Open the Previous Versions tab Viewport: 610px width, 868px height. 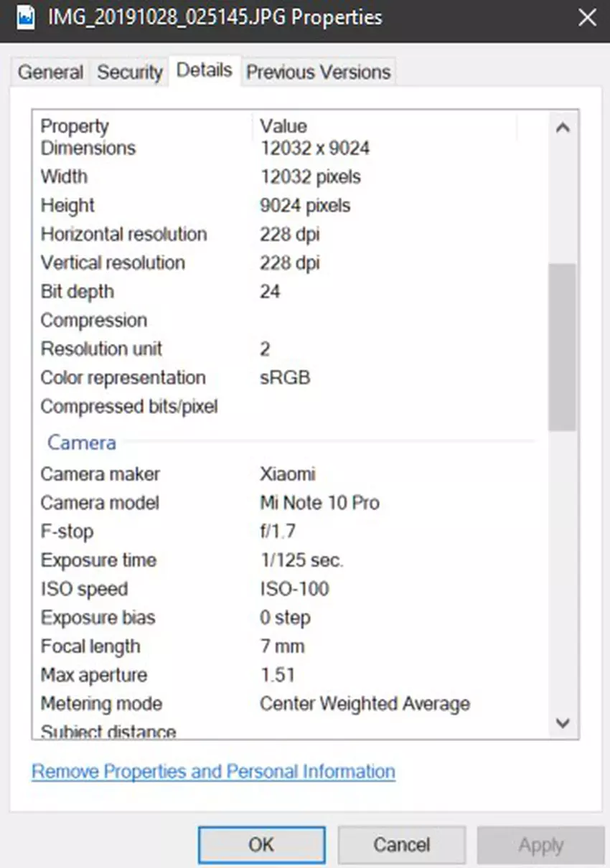(x=318, y=72)
